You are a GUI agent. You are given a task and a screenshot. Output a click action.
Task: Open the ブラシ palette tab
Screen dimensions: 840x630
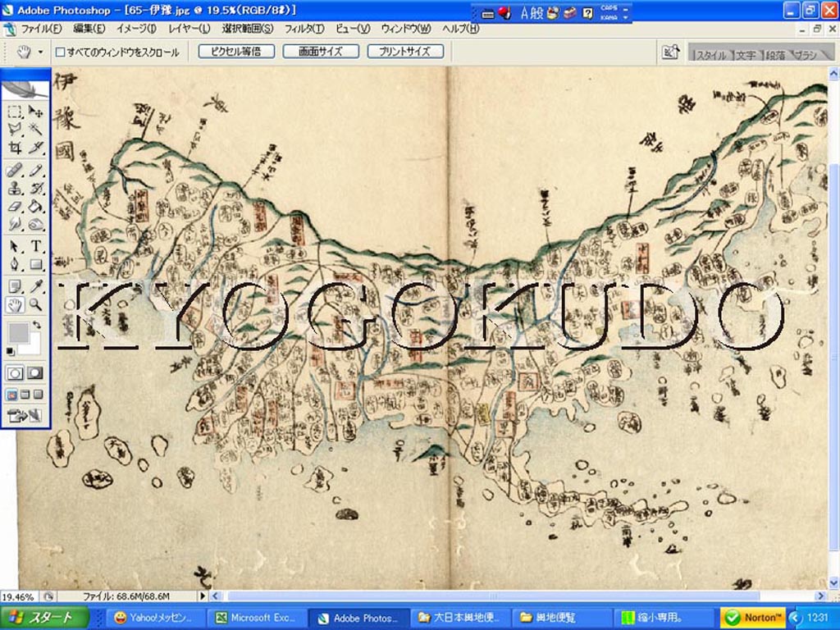(x=806, y=55)
